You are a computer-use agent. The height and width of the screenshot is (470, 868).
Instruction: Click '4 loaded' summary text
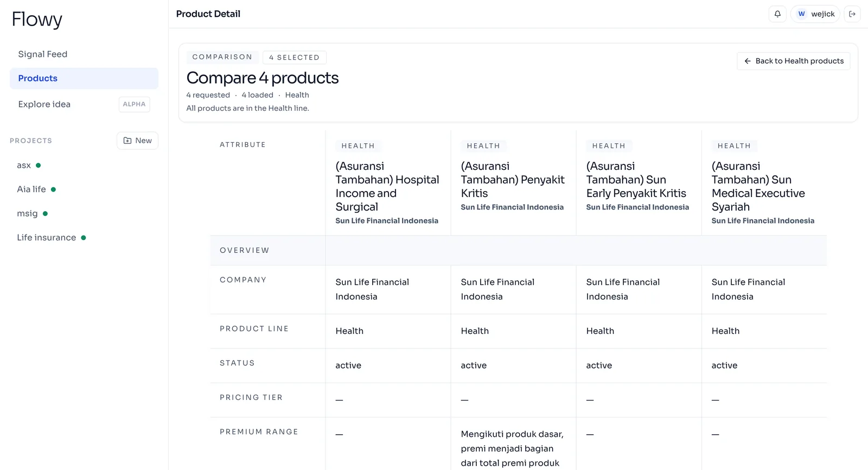tap(258, 95)
